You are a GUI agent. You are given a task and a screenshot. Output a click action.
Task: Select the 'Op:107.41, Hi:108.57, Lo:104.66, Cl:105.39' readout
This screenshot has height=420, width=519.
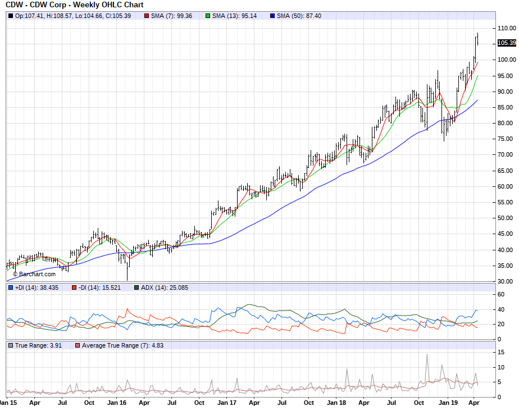[x=73, y=16]
